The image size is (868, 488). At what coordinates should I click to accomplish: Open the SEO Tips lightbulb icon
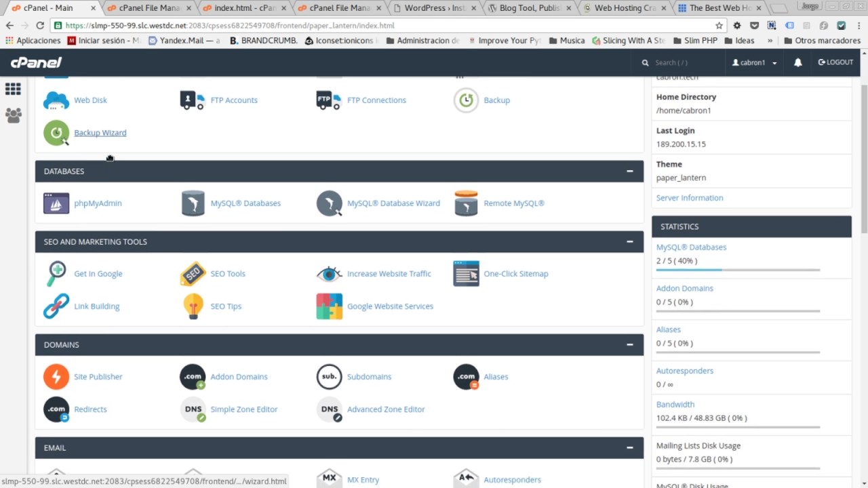(193, 306)
